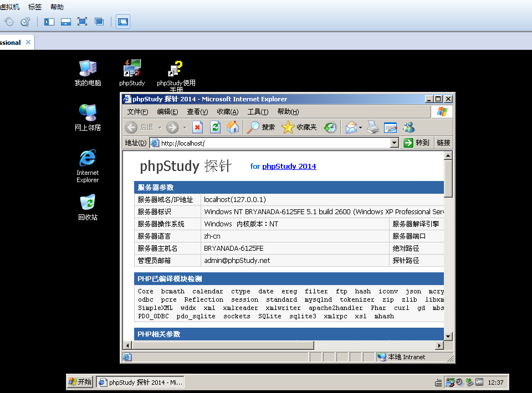Image resolution: width=532 pixels, height=393 pixels.
Task: Click the address bar URL field
Action: coord(270,143)
